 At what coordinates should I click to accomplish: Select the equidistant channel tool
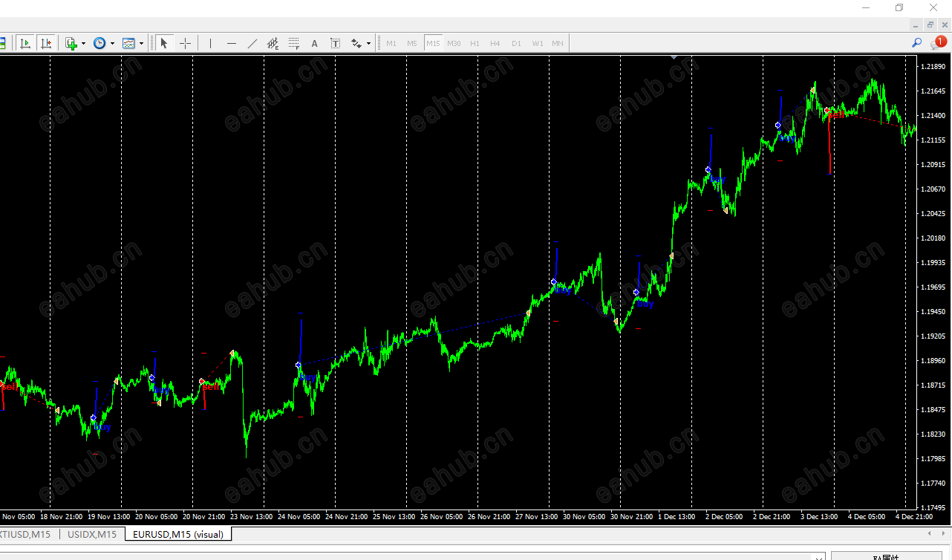pos(273,43)
